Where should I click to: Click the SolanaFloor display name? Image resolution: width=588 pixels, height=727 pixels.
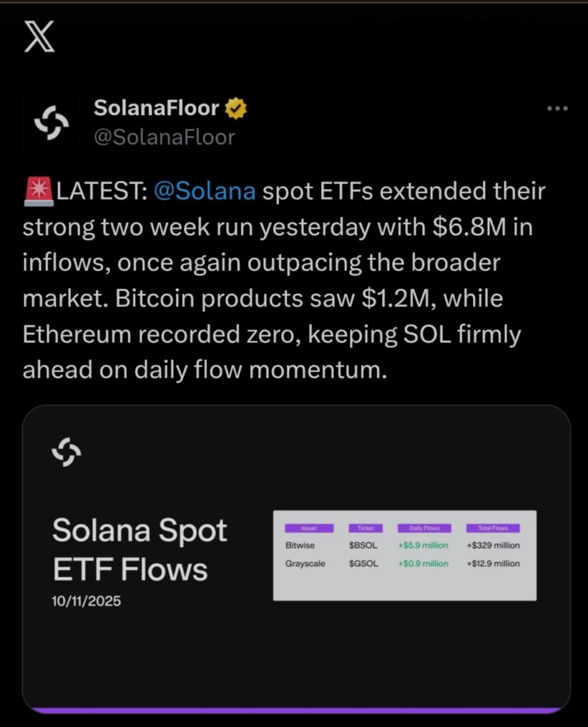(x=156, y=107)
